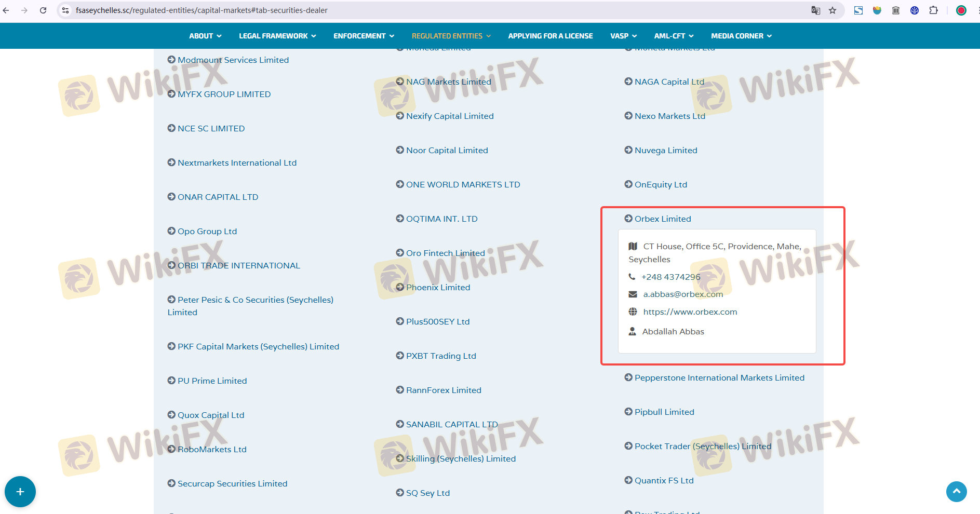The width and height of the screenshot is (980, 514).
Task: Expand the Pepperstone International Markets Limited entry
Action: pyautogui.click(x=719, y=378)
